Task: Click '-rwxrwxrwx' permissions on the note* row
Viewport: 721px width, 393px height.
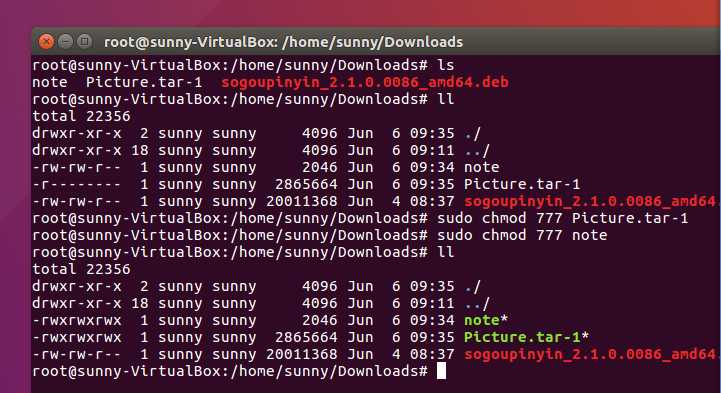Action: pyautogui.click(x=76, y=320)
